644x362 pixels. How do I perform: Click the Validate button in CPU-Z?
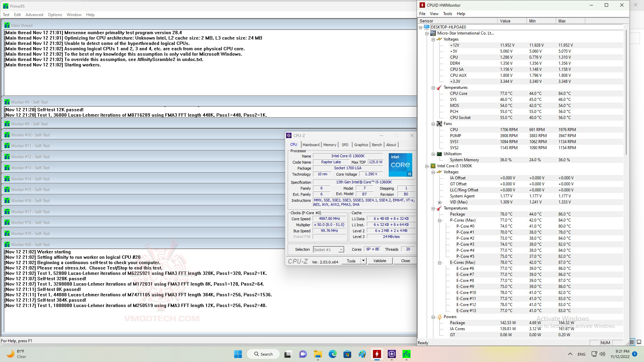[380, 261]
